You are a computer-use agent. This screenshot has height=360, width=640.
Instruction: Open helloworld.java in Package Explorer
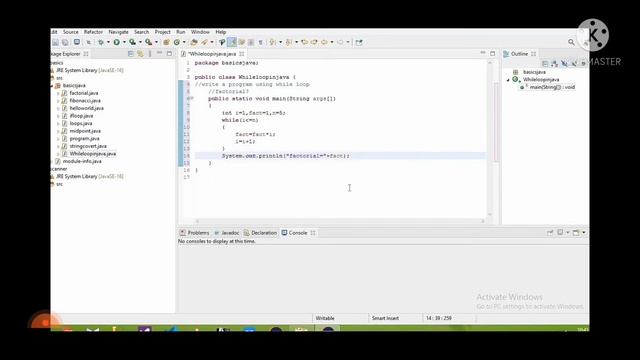click(x=87, y=108)
